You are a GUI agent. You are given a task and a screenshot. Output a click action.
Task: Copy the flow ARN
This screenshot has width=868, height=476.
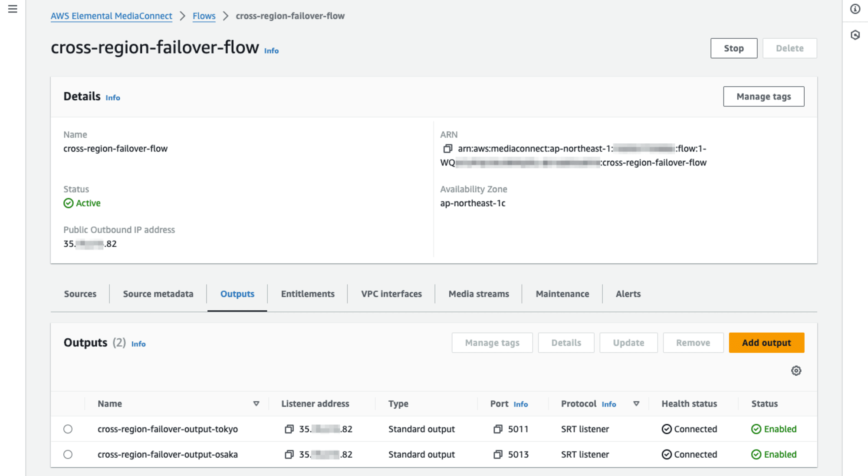click(x=447, y=149)
